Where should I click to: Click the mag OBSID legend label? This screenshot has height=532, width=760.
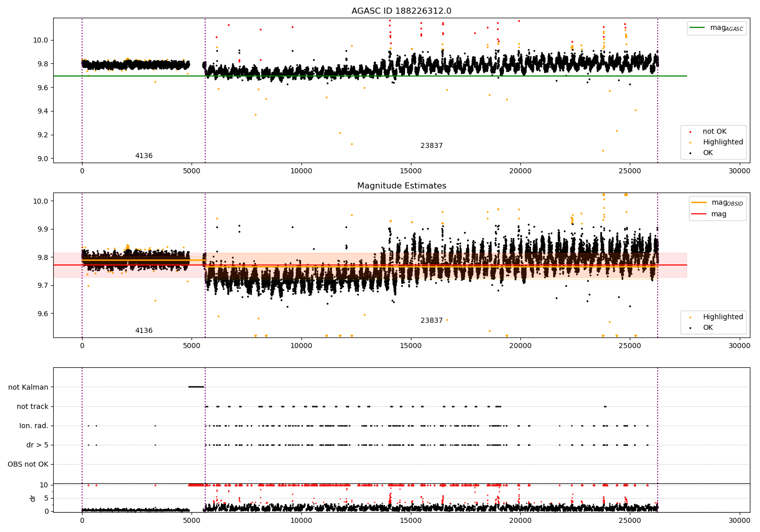point(727,203)
